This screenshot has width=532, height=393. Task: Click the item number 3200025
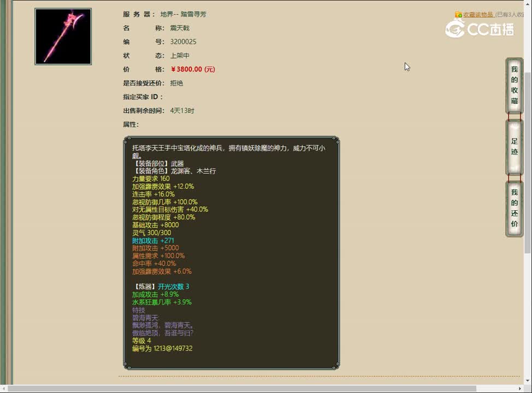[184, 41]
